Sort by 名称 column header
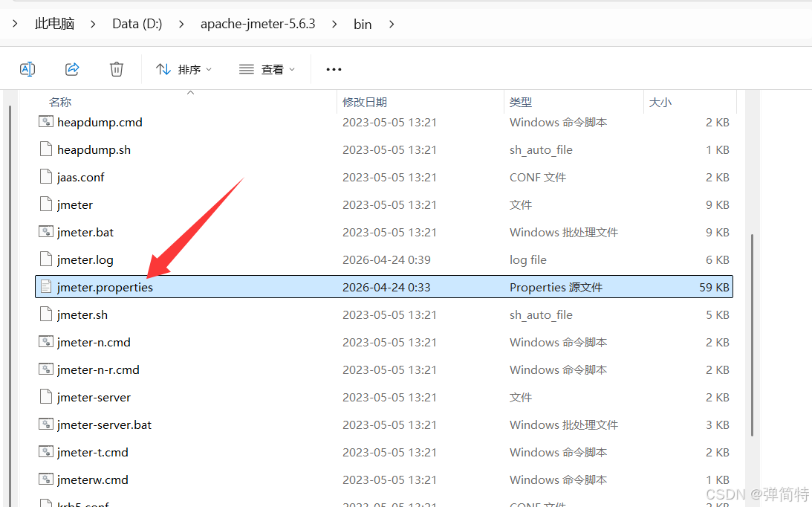Viewport: 812px width, 507px height. (x=60, y=102)
